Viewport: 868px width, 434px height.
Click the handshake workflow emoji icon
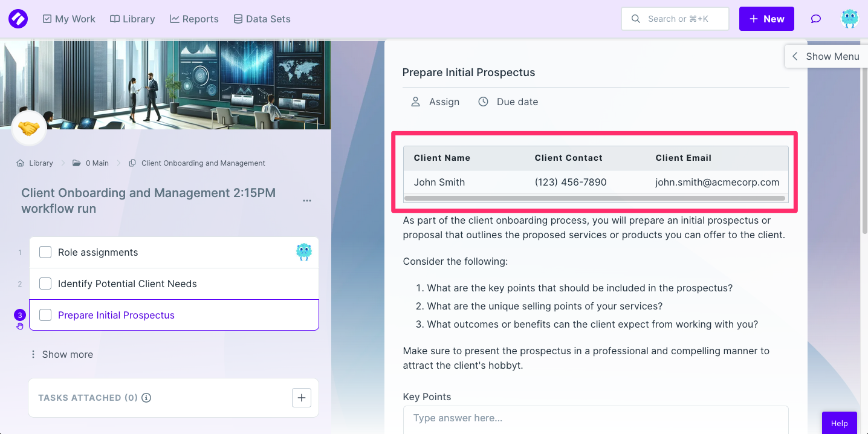29,128
